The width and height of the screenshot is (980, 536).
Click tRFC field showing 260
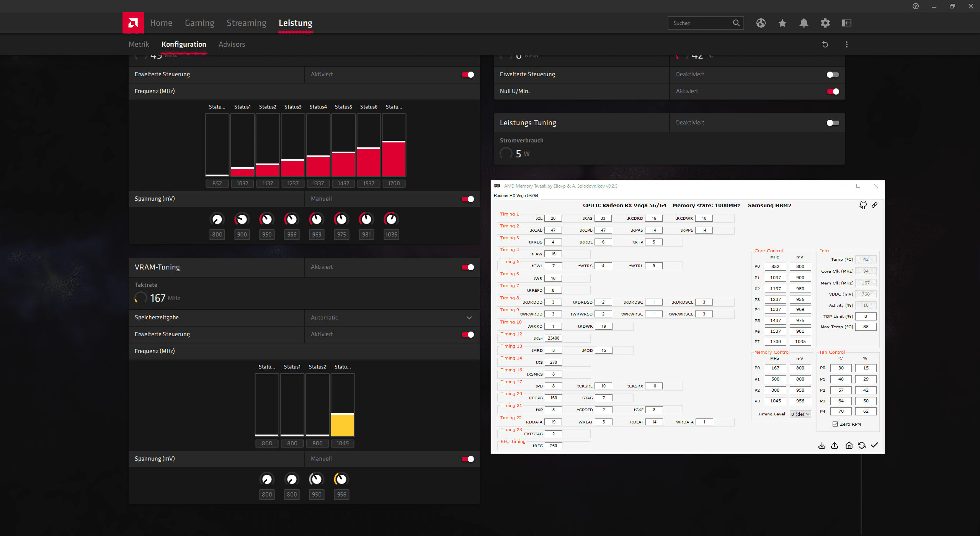pos(553,446)
